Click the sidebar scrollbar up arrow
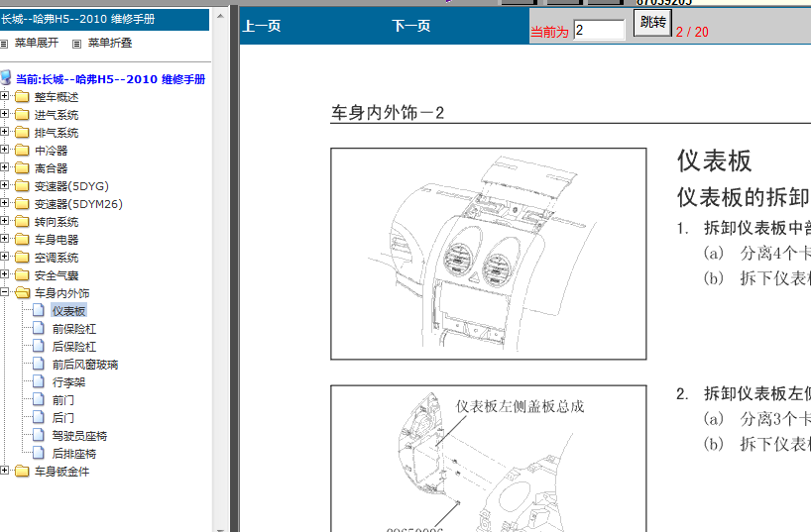 point(220,16)
